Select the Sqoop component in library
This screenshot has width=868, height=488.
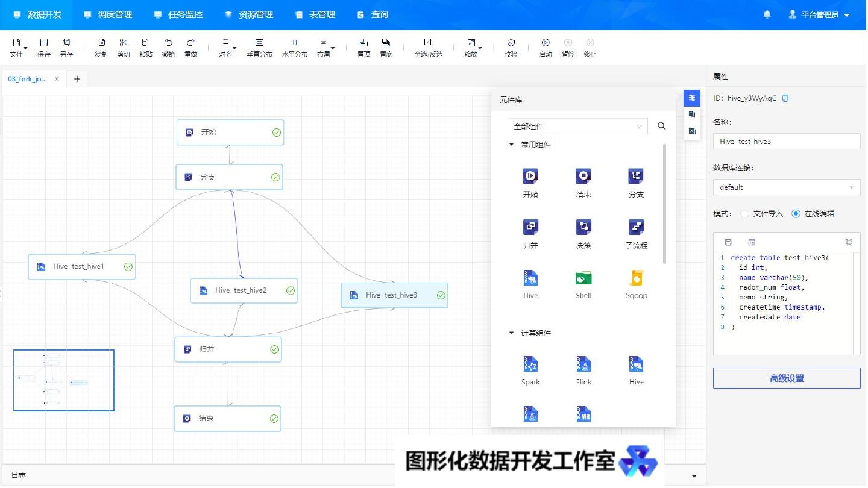click(637, 278)
